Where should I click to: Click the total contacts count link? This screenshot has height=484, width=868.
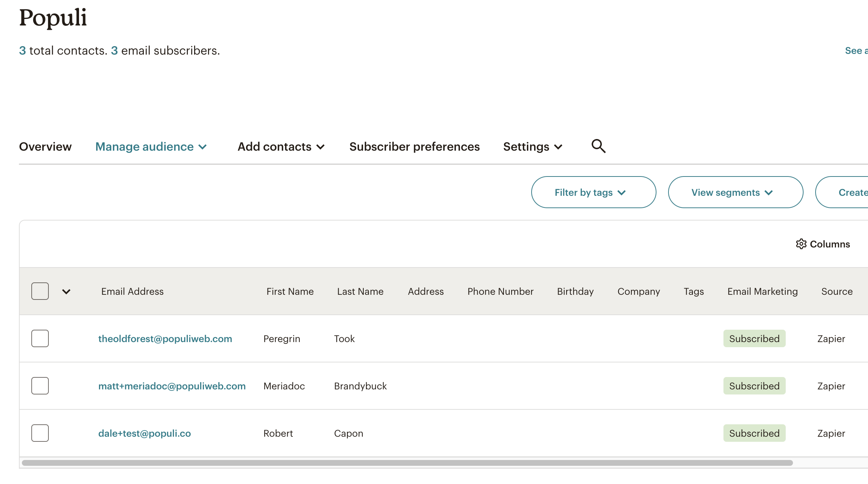(22, 51)
